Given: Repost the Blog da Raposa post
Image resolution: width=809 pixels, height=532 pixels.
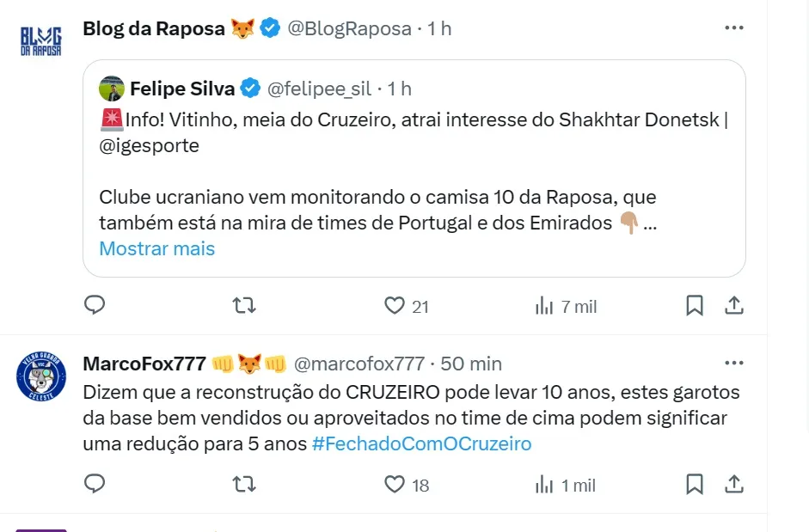Looking at the screenshot, I should [x=244, y=305].
